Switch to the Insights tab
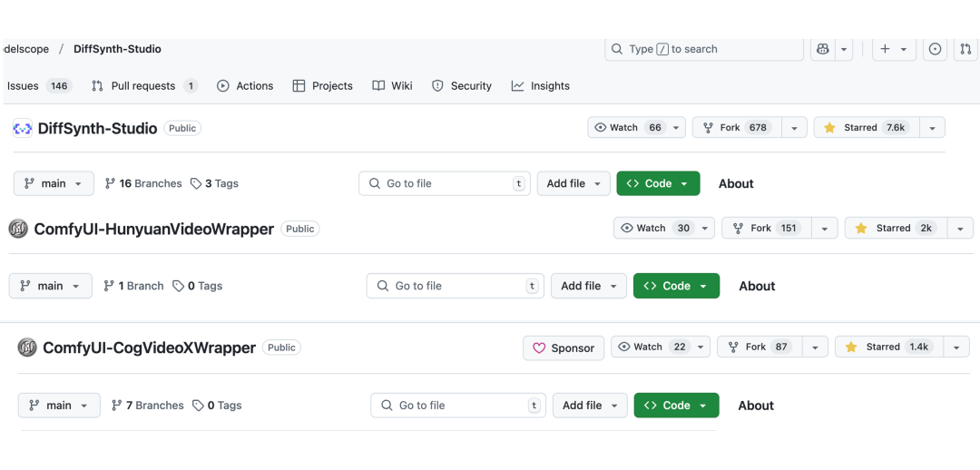Screen dimensions: 980x470 pyautogui.click(x=541, y=86)
